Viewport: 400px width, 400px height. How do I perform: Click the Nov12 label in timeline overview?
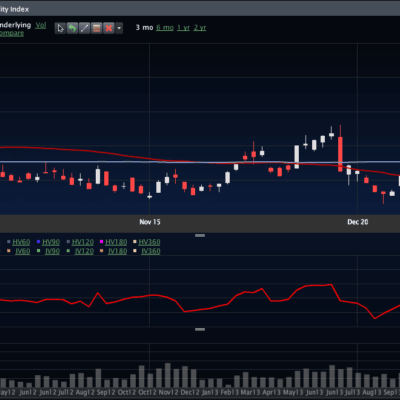[x=169, y=392]
